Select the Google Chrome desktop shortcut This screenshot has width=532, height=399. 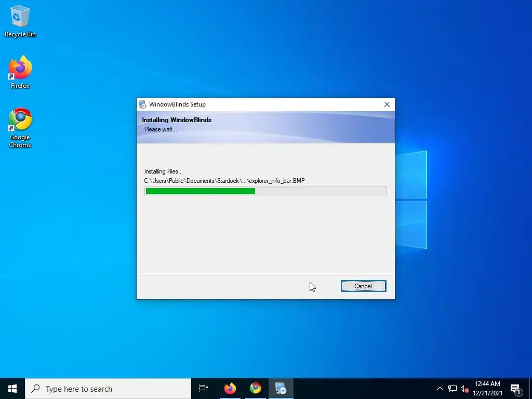point(20,128)
